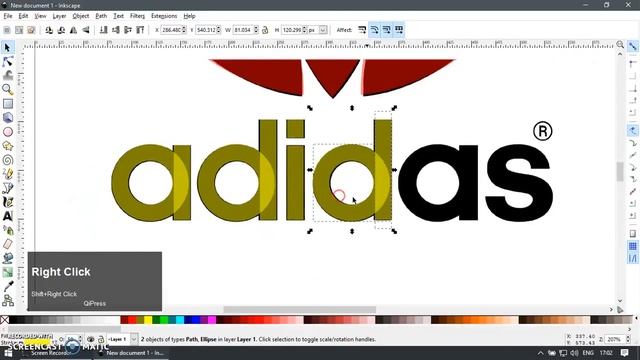Select the Spiral tool
Screen dimensions: 640x360
pos(7,160)
